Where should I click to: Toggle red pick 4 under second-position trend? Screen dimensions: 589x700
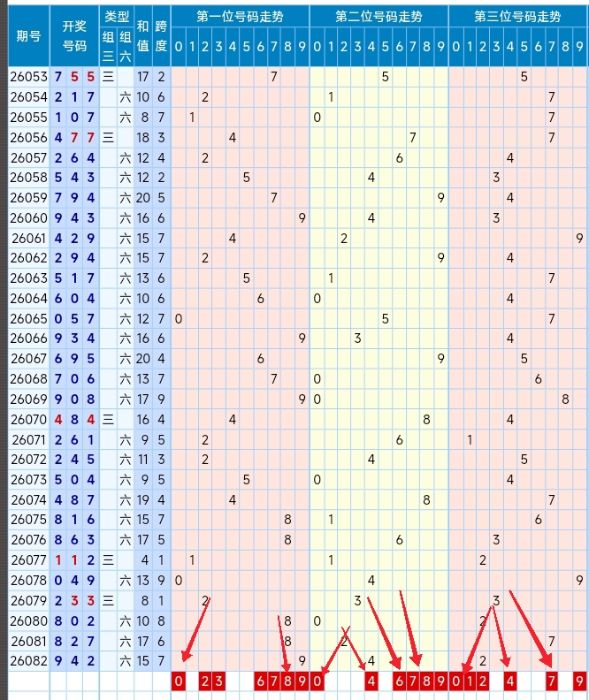(371, 681)
